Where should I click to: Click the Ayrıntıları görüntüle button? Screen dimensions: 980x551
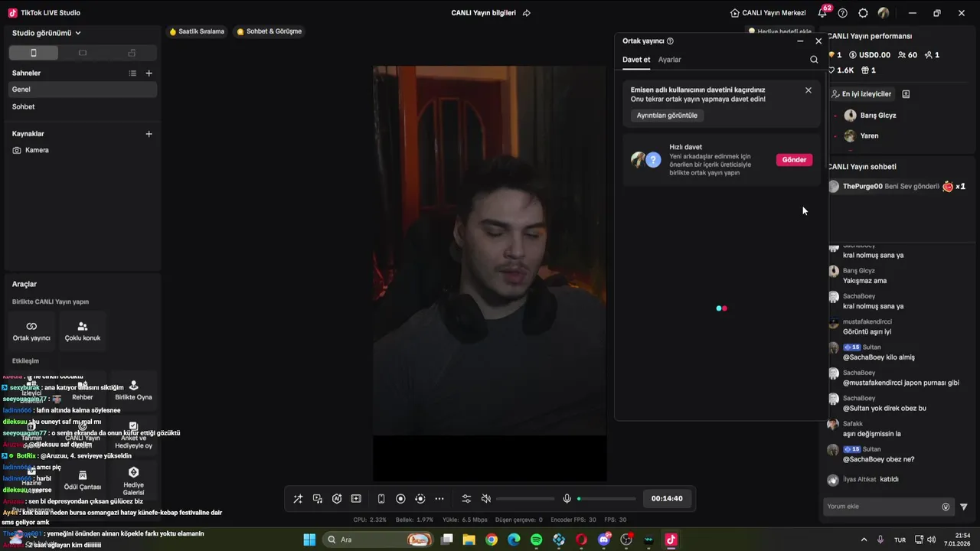click(667, 116)
